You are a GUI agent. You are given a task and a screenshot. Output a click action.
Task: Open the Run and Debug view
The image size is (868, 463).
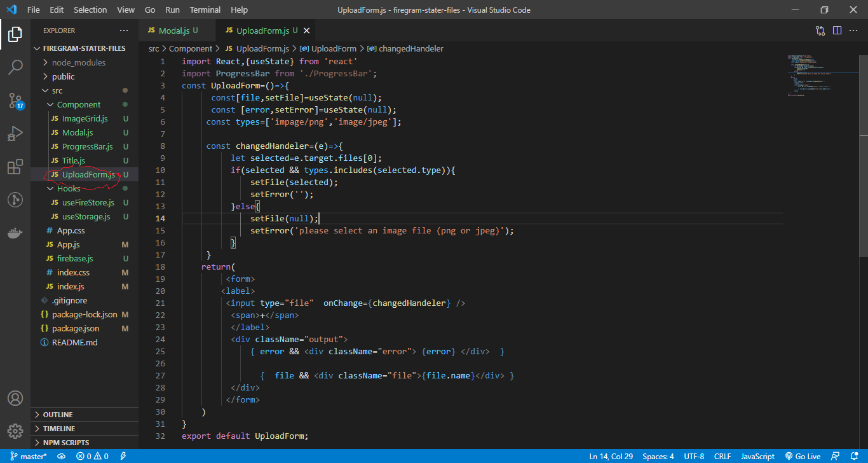click(15, 134)
